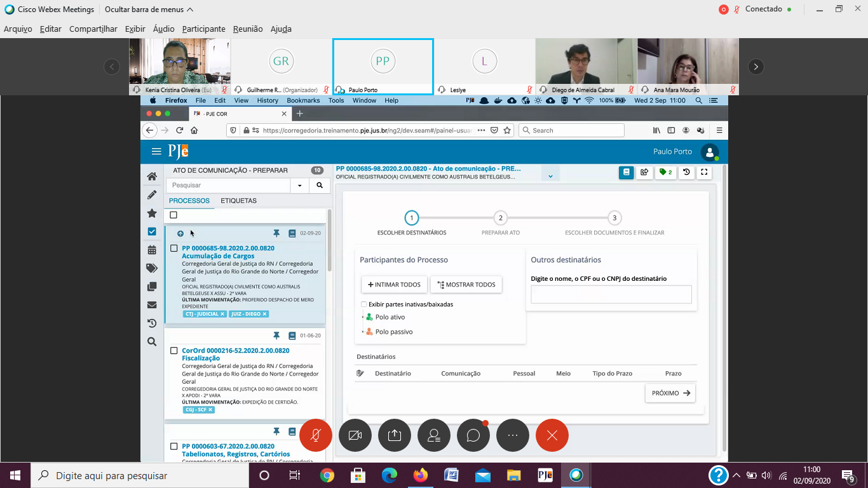Switch to the ETIQUETAS tab
The image size is (868, 488).
point(238,201)
